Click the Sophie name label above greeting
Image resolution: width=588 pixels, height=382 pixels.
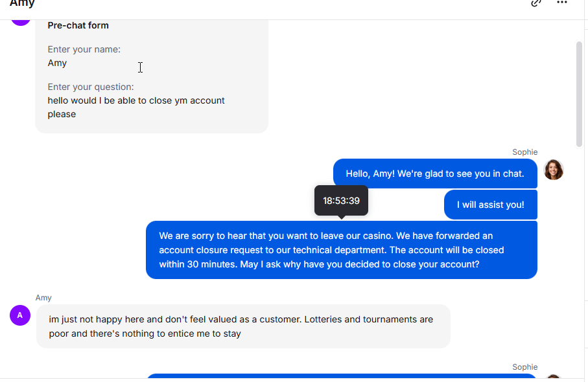[525, 152]
